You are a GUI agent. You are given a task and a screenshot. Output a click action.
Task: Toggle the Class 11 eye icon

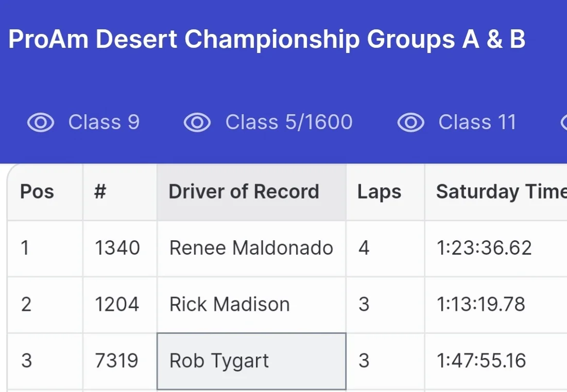tap(411, 122)
